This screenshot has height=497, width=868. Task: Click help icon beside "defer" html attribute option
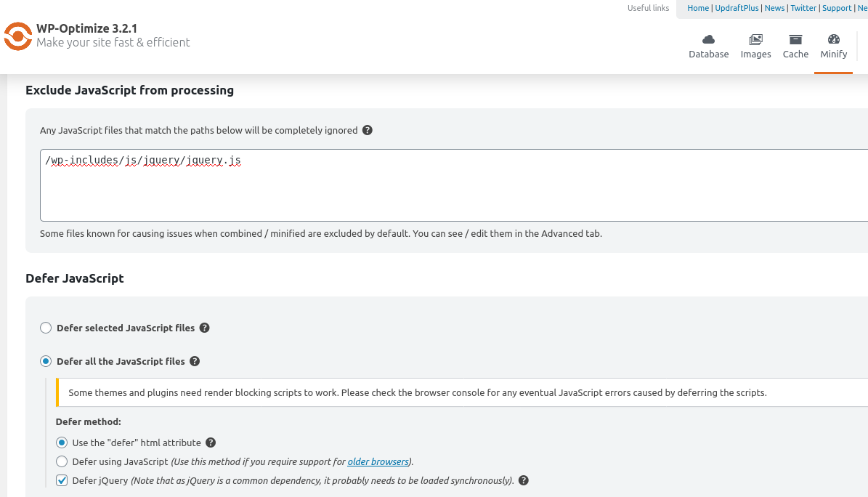point(211,443)
